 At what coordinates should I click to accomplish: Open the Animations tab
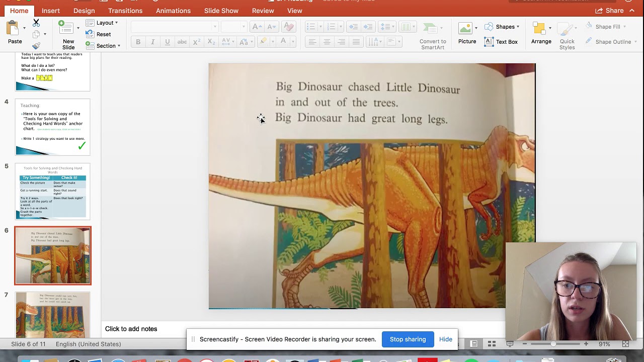coord(173,11)
